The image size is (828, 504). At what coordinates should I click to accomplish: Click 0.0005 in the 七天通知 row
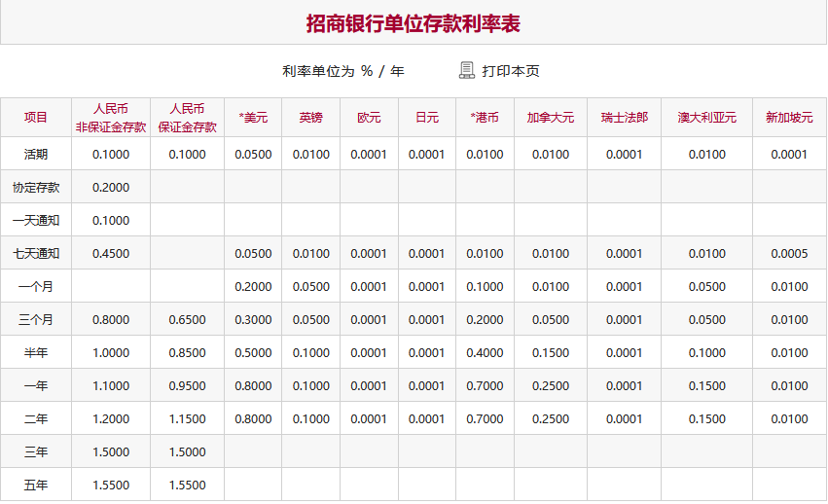[789, 254]
